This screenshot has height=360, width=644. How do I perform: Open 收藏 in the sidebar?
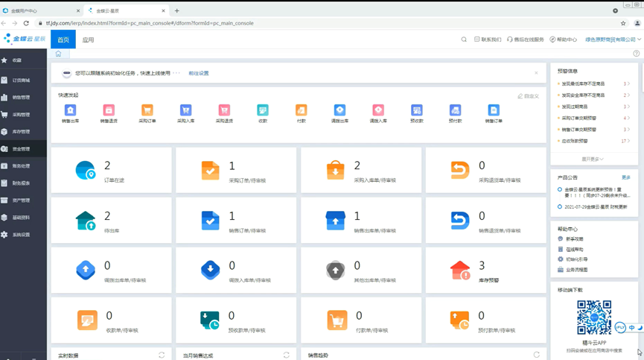[23, 60]
